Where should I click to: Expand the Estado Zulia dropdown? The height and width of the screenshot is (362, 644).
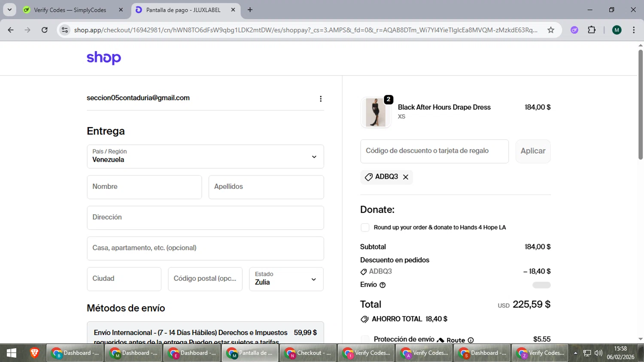pos(286,279)
